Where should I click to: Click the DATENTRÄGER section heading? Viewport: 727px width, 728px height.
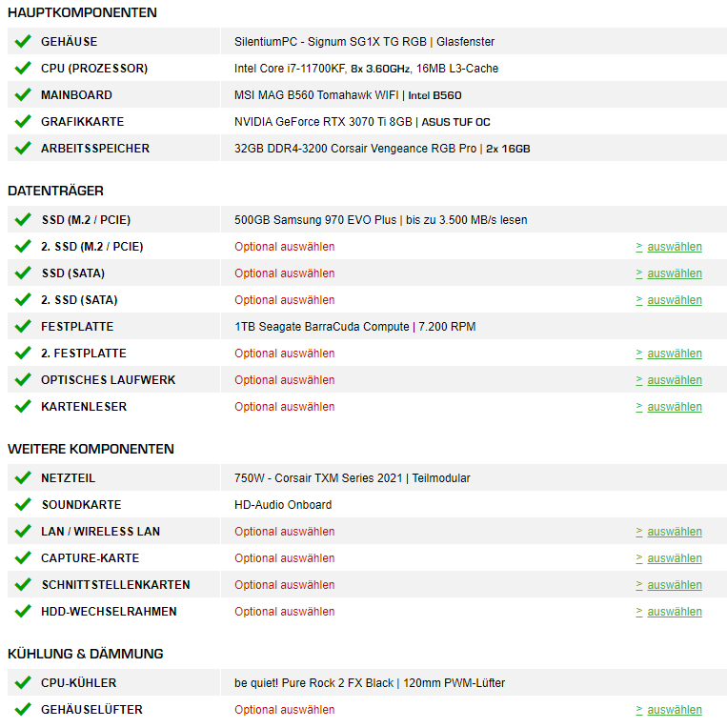click(x=55, y=191)
